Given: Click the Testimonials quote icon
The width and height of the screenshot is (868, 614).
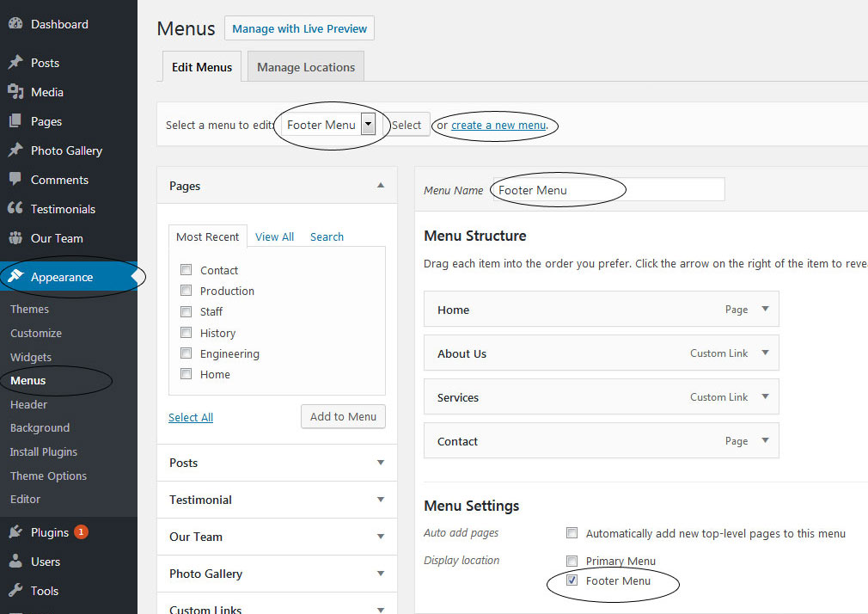Looking at the screenshot, I should pos(15,209).
